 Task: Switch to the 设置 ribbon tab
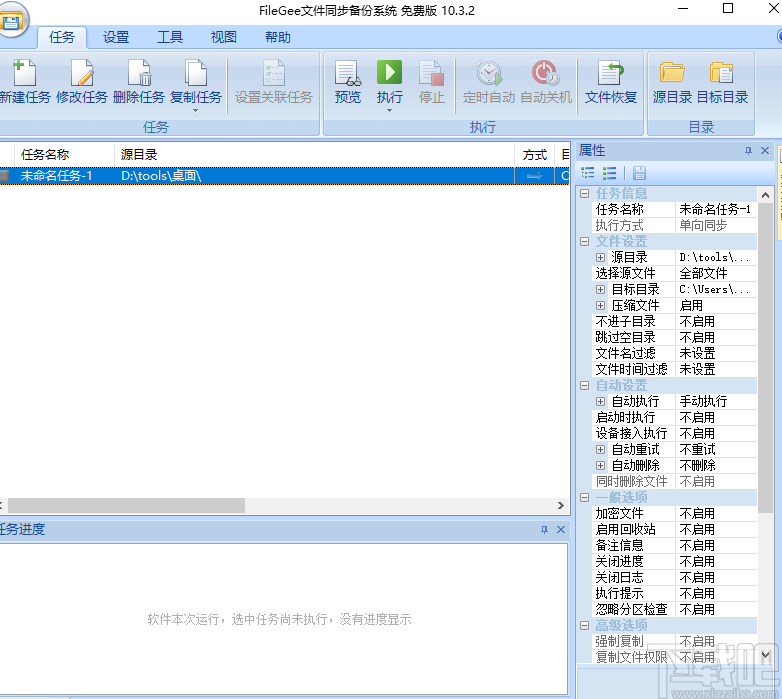pyautogui.click(x=116, y=37)
